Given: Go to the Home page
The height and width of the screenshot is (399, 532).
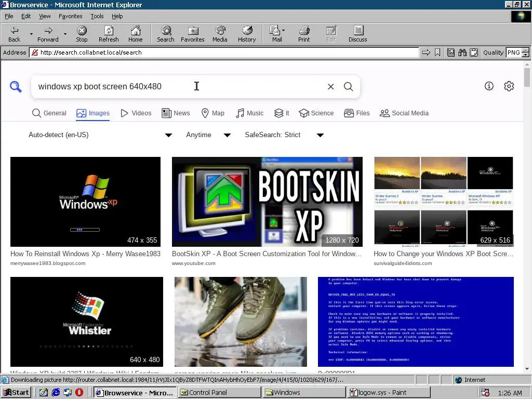Looking at the screenshot, I should 136,34.
